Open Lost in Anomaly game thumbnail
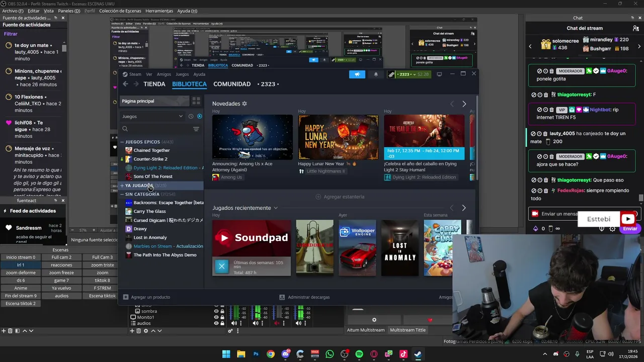The width and height of the screenshot is (644, 362). click(x=400, y=248)
